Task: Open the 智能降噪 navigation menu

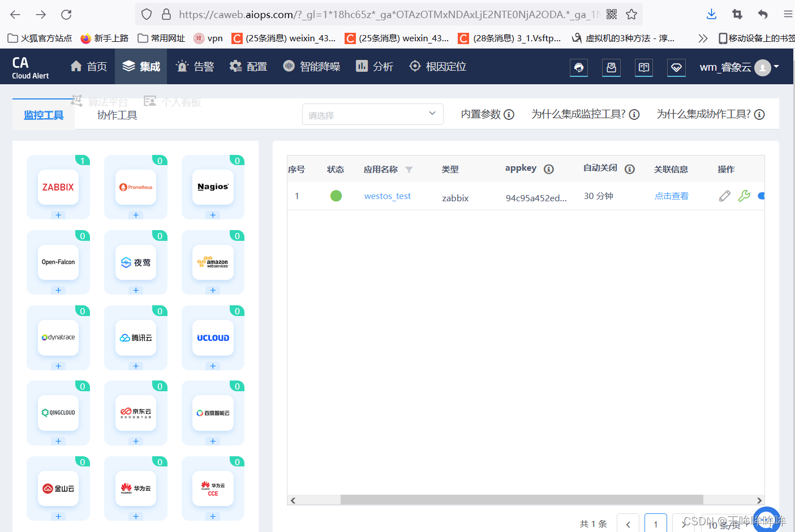Action: click(x=312, y=67)
